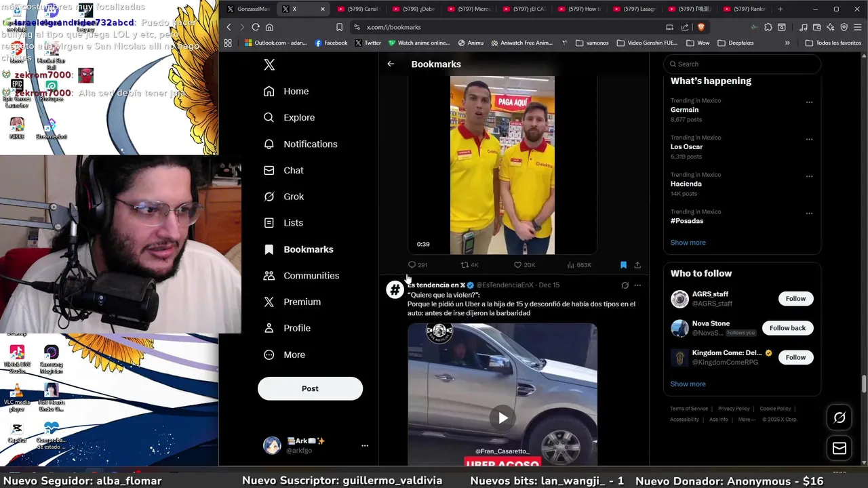Image resolution: width=868 pixels, height=488 pixels.
Task: Follow back Nova Stone
Action: 787,328
